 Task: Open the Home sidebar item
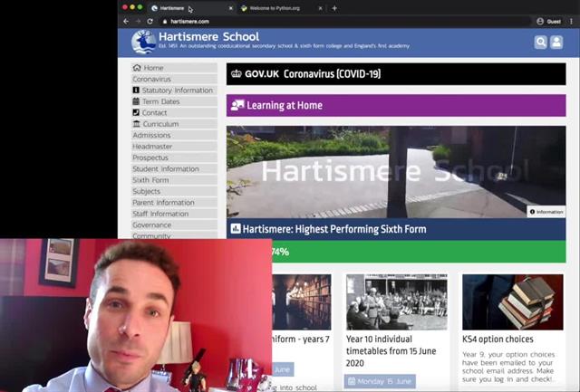click(174, 68)
